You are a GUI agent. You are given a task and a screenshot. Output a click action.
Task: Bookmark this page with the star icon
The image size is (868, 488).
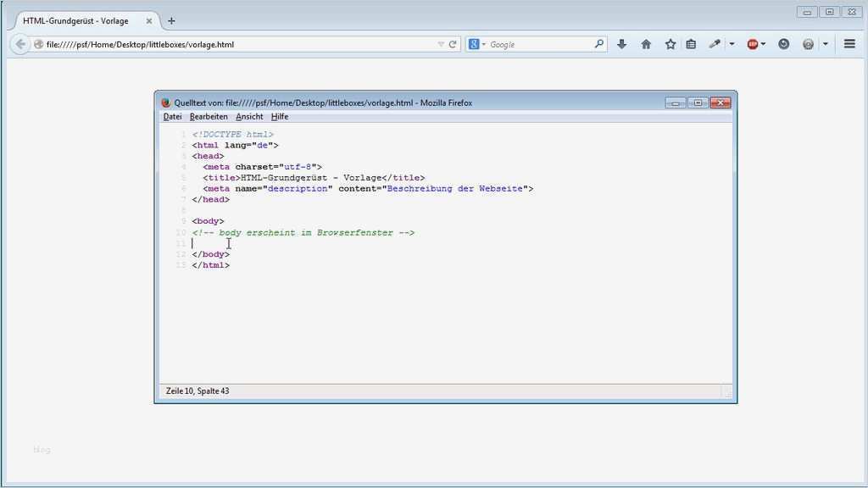[670, 44]
